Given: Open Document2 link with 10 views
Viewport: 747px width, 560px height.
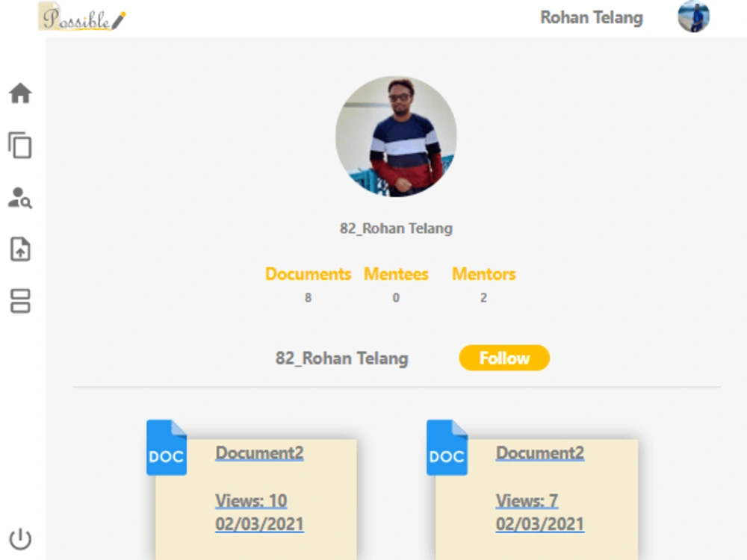Looking at the screenshot, I should point(259,452).
